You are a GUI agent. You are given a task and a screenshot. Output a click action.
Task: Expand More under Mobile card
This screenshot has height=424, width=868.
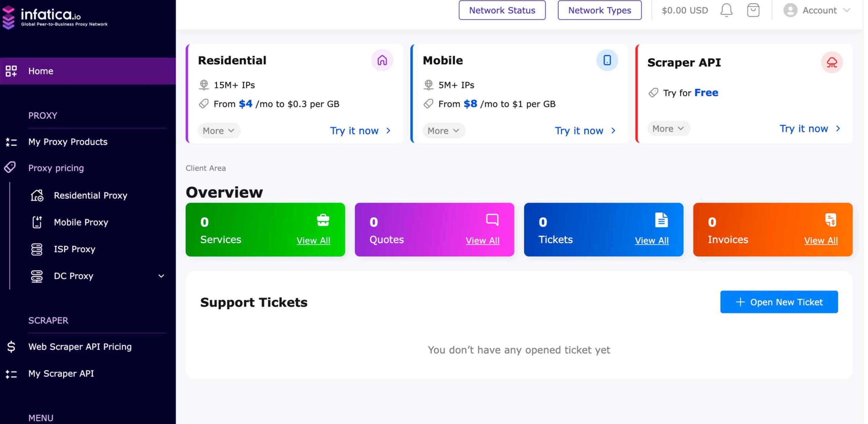(443, 131)
